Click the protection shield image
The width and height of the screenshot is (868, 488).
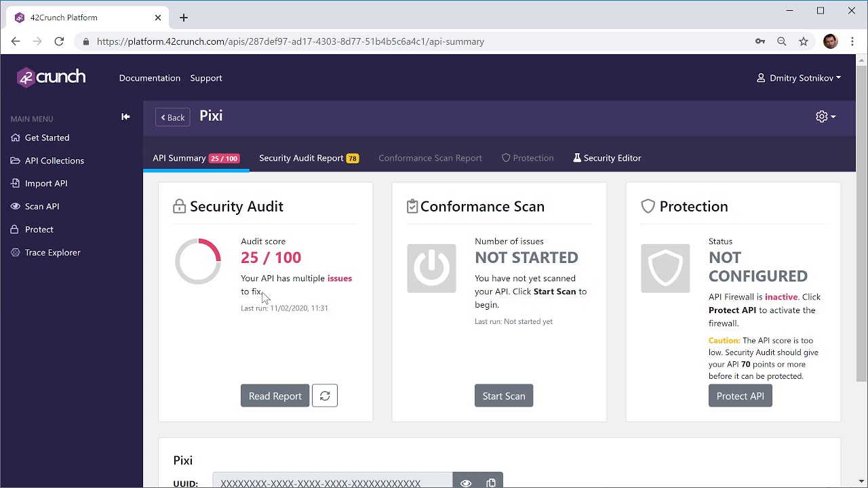click(665, 268)
